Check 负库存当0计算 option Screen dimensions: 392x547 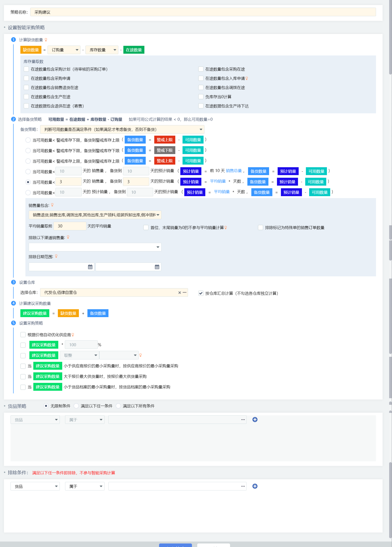point(201,97)
